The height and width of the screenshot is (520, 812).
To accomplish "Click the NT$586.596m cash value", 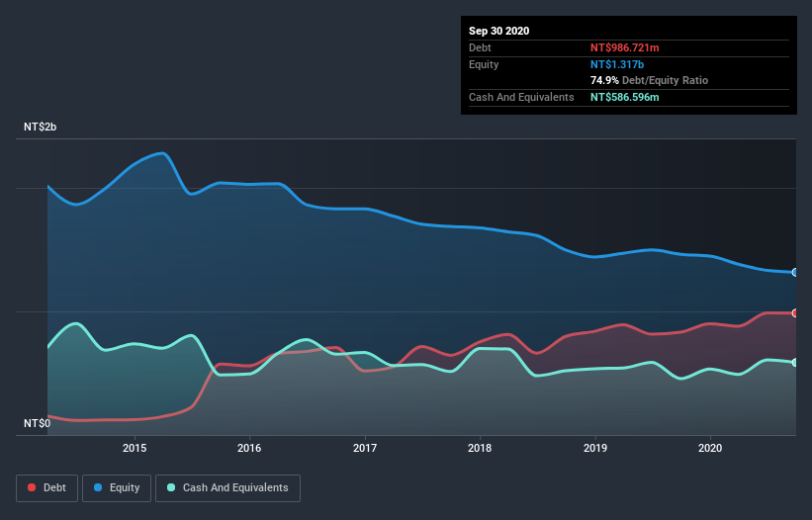I will (624, 97).
